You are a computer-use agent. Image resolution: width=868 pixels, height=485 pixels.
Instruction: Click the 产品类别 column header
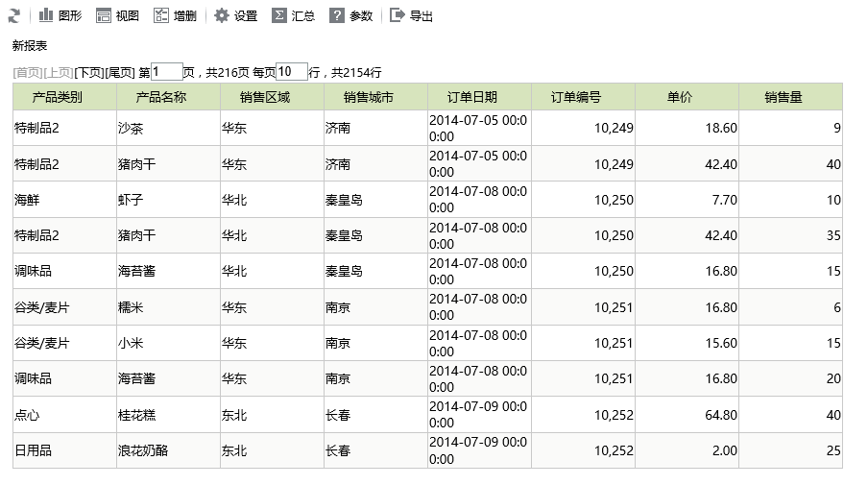coord(57,97)
